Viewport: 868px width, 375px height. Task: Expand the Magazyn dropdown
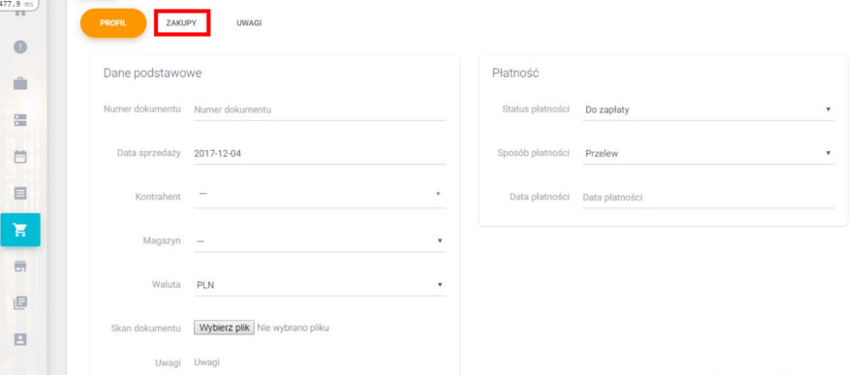point(320,241)
